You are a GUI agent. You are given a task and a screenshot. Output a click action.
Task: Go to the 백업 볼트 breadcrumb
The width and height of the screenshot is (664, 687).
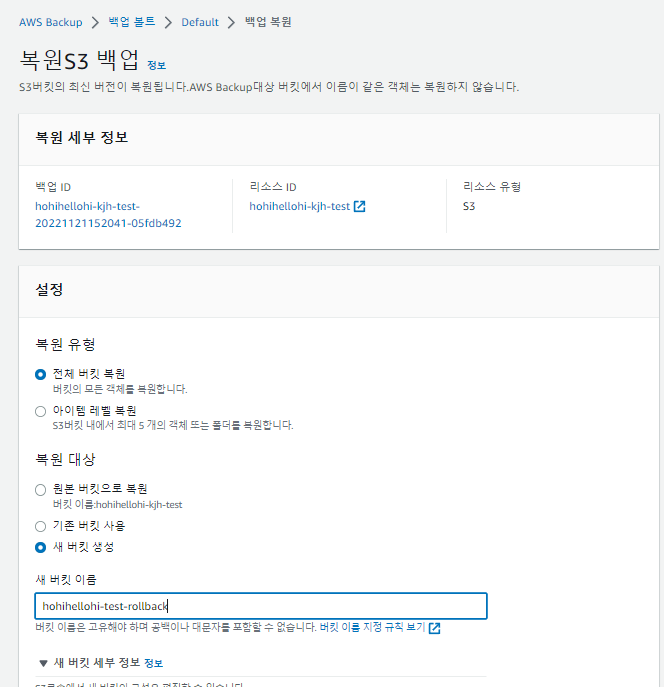[132, 22]
